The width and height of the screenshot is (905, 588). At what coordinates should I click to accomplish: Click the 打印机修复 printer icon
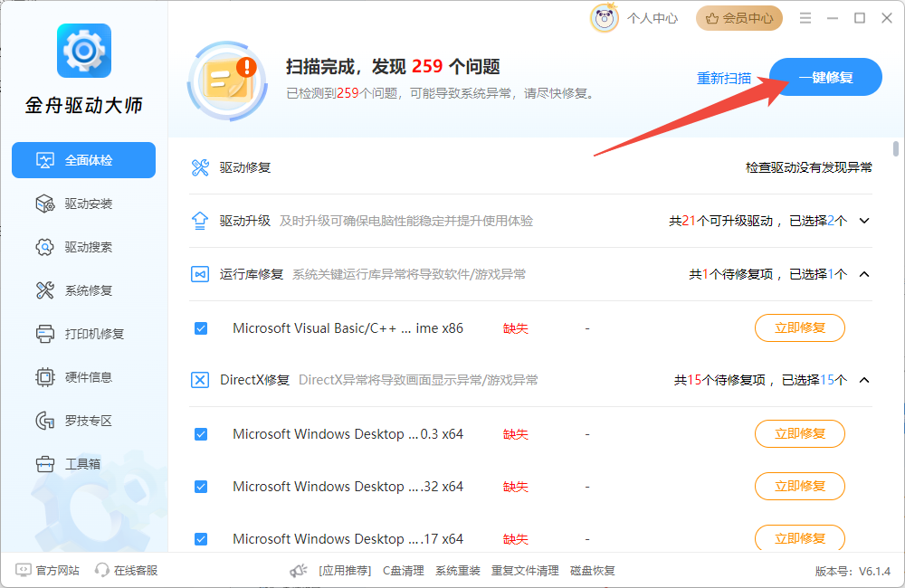[x=44, y=334]
